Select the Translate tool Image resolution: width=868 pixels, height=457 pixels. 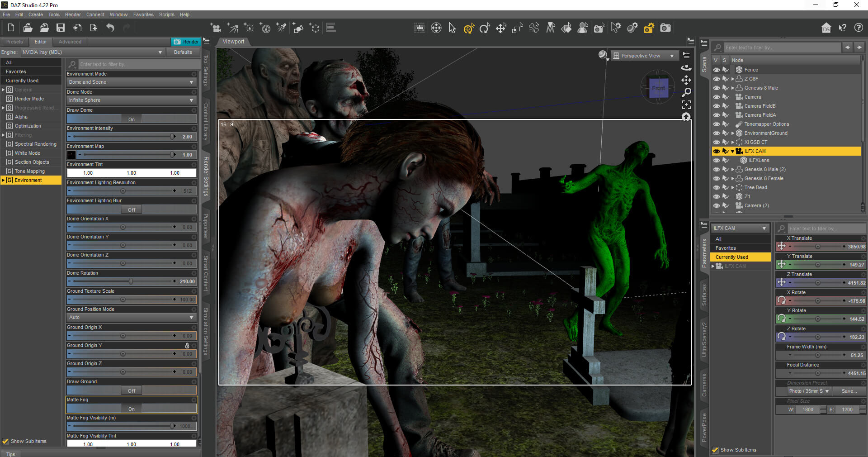point(501,28)
